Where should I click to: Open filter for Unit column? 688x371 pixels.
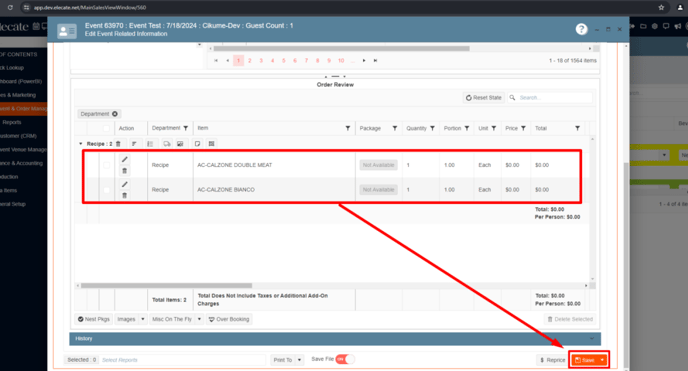point(494,128)
